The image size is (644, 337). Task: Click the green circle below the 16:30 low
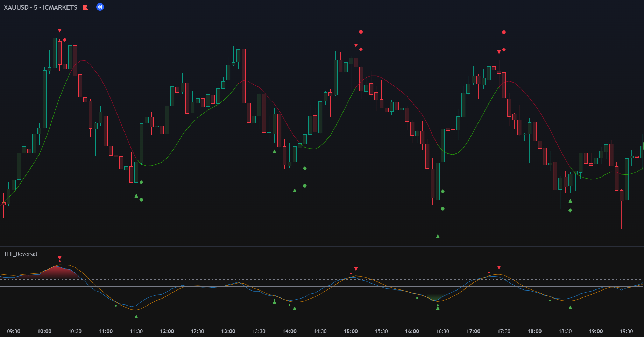[443, 209]
